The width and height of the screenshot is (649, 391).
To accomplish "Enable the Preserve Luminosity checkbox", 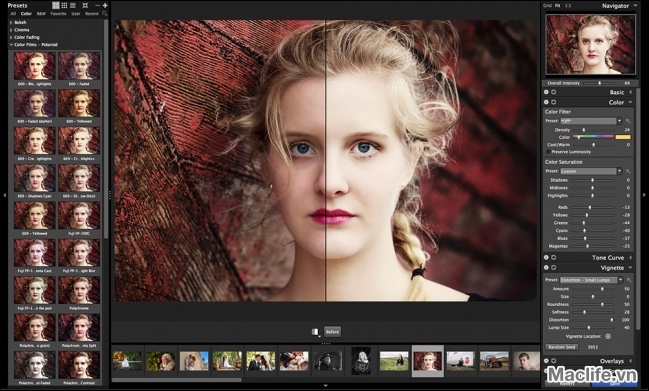I will [x=548, y=152].
